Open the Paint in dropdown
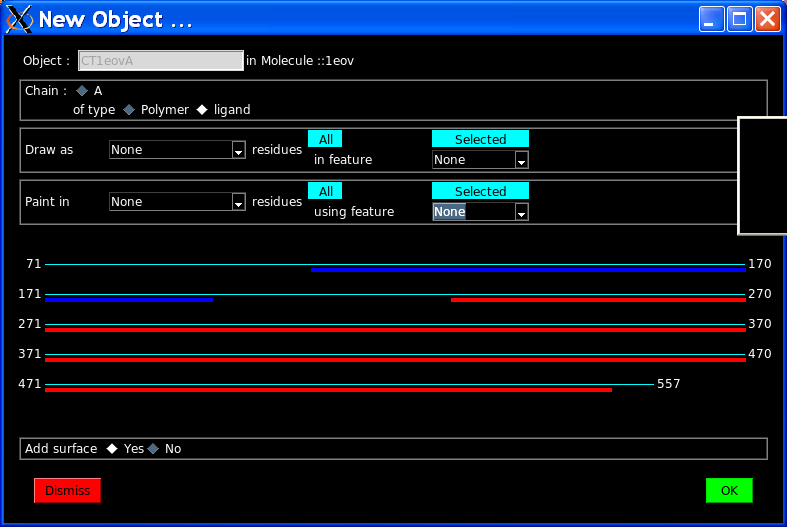This screenshot has width=787, height=527. (238, 202)
